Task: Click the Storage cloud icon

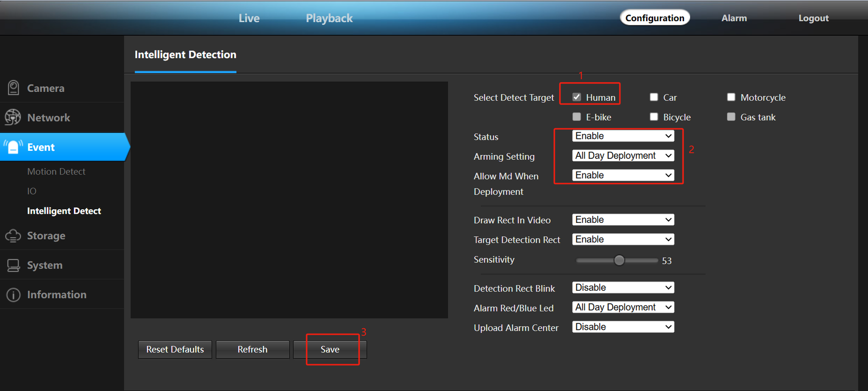Action: (x=13, y=236)
